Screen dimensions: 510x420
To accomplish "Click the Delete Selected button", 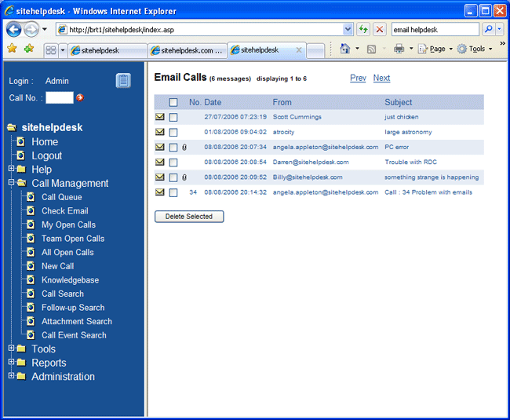I will pos(189,217).
